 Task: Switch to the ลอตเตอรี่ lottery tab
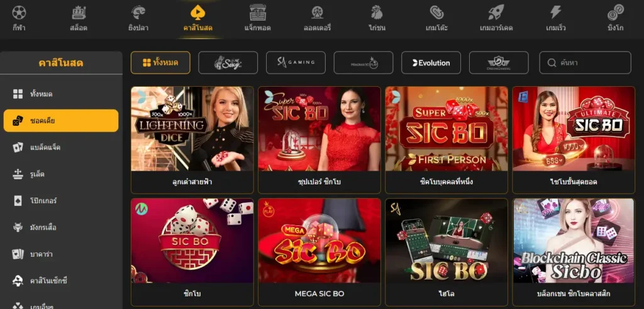point(317,18)
